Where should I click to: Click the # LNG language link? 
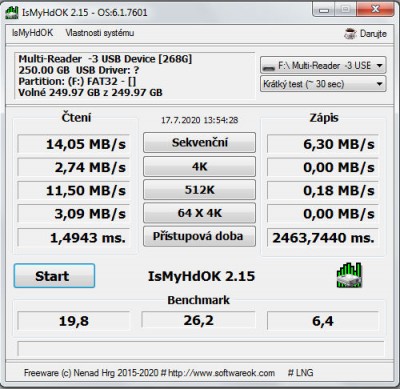tap(300, 372)
